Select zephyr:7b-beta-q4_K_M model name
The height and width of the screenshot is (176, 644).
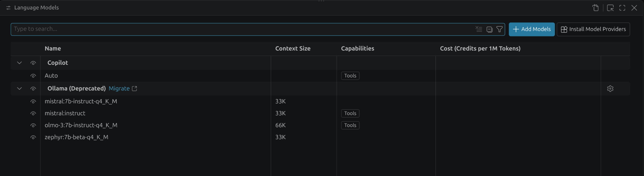76,137
